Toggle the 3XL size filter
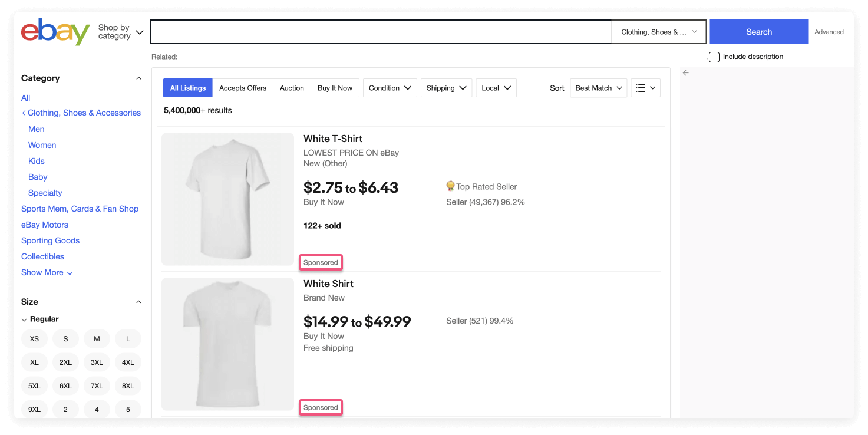Screen dimensions: 868x435 [x=97, y=362]
